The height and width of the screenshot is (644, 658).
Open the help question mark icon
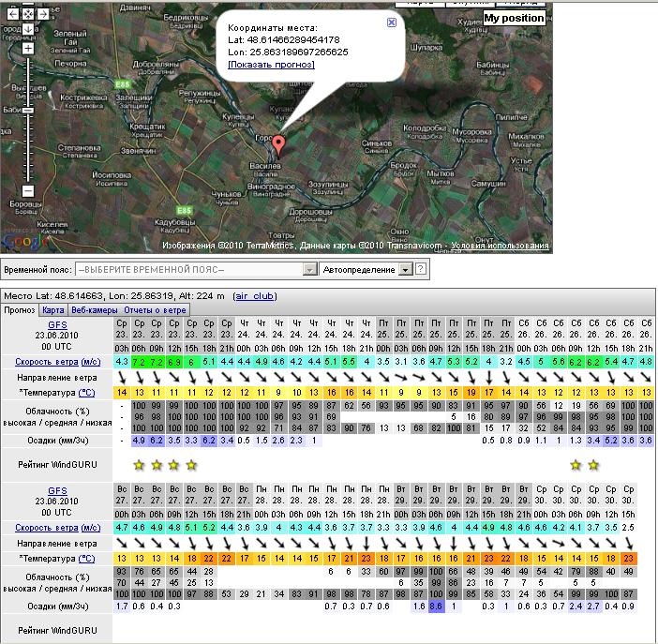421,269
